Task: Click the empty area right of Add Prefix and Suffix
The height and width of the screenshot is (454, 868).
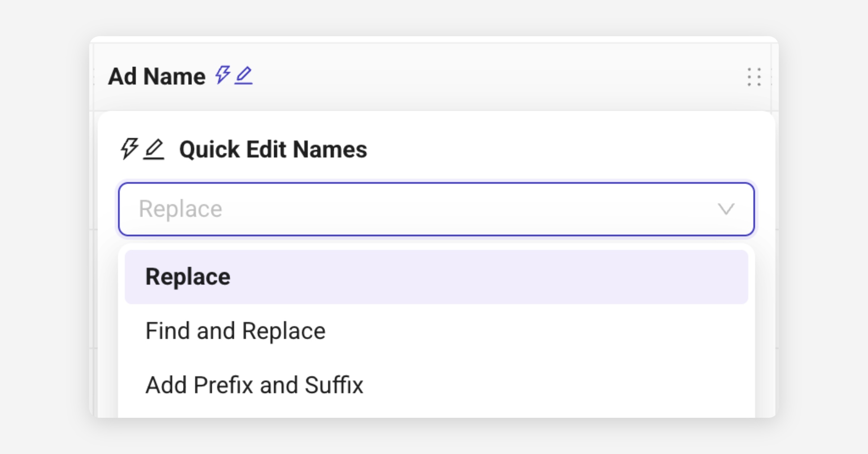Action: click(x=561, y=385)
